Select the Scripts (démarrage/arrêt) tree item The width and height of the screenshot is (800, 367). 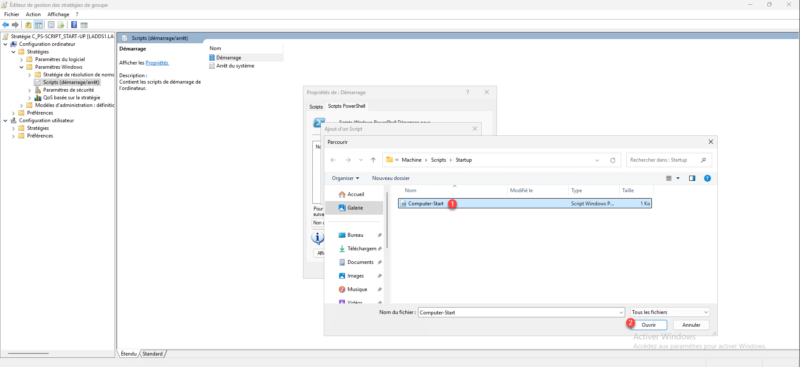(x=71, y=82)
